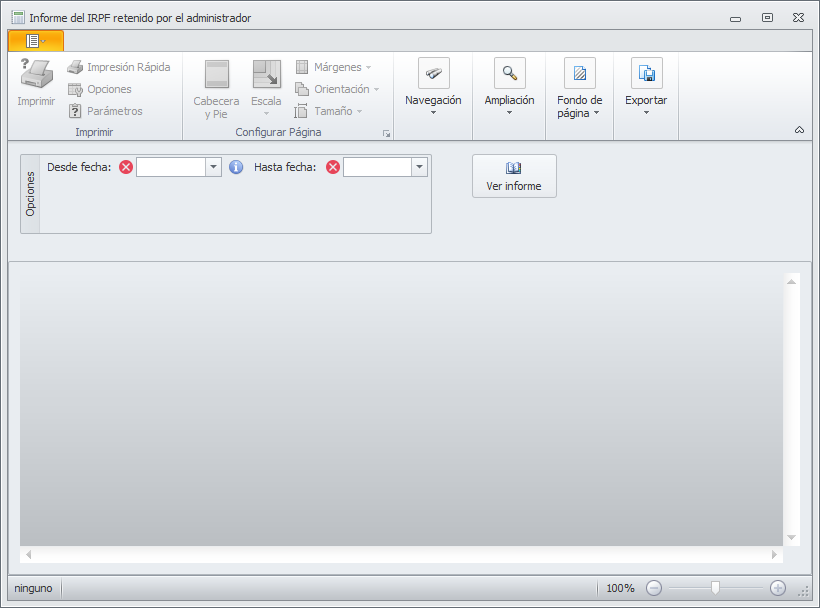Open the Navegación binoculars tool
The width and height of the screenshot is (820, 608).
(434, 73)
